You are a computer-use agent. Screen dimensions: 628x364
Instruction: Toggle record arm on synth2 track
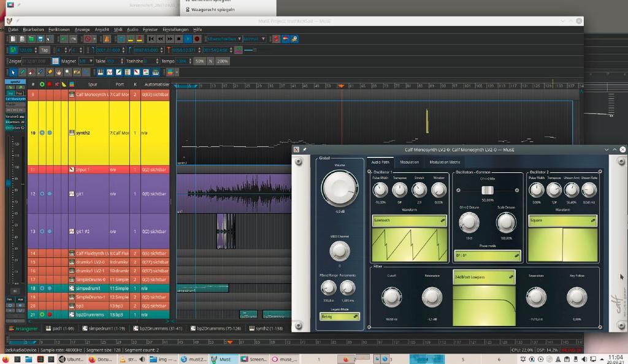pyautogui.click(x=50, y=132)
